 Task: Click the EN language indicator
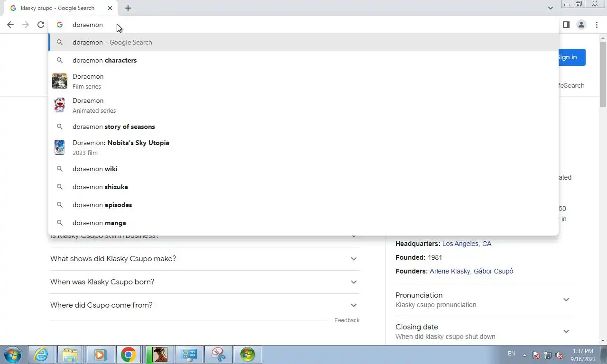(x=511, y=354)
